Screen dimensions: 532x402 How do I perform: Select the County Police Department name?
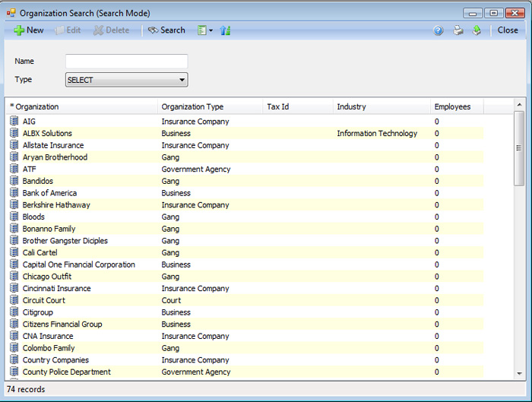(67, 372)
